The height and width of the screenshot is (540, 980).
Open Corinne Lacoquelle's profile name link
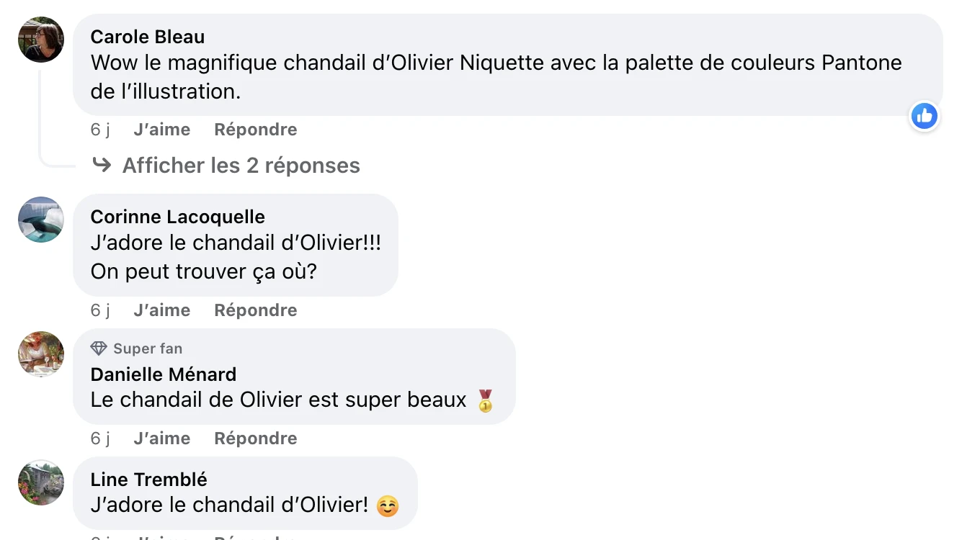click(178, 217)
